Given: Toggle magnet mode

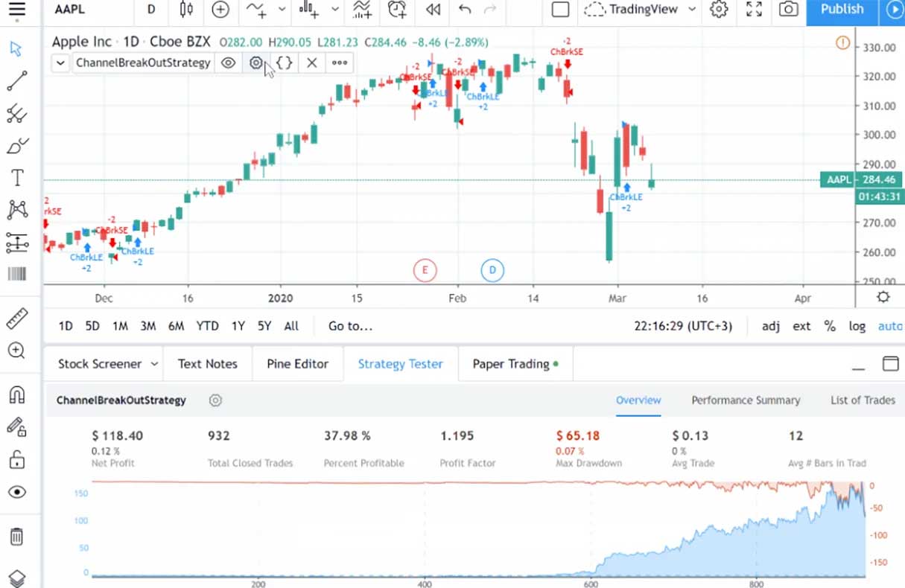Looking at the screenshot, I should pos(16,394).
